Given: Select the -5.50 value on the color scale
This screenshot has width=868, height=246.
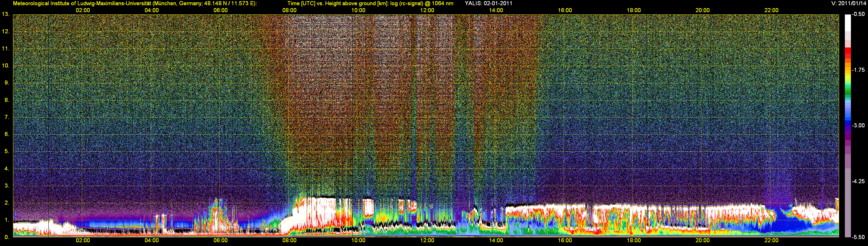Looking at the screenshot, I should (858, 237).
